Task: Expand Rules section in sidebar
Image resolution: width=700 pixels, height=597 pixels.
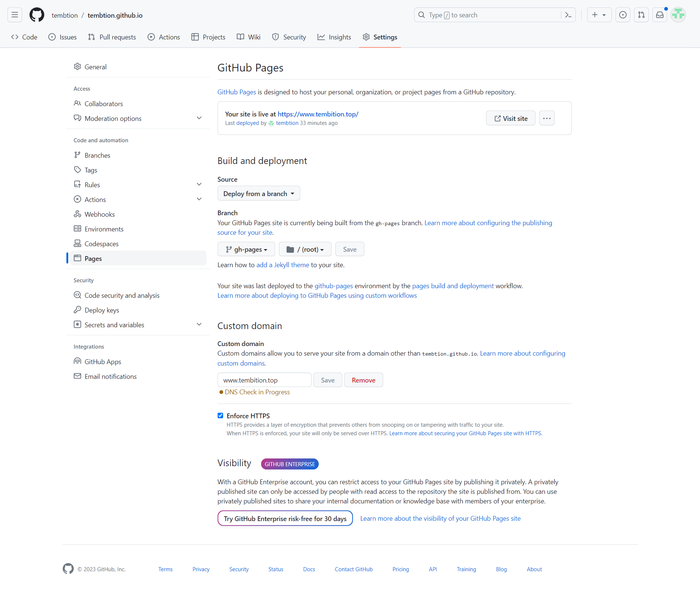Action: point(199,185)
